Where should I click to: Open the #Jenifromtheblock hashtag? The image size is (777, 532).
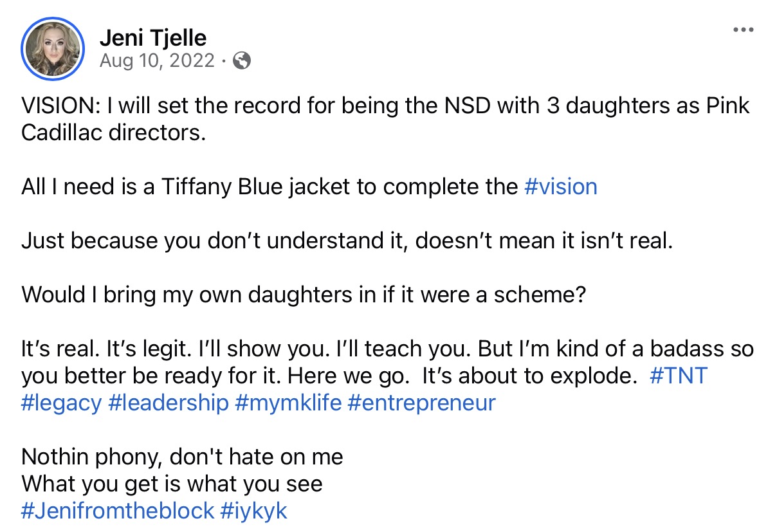point(117,511)
